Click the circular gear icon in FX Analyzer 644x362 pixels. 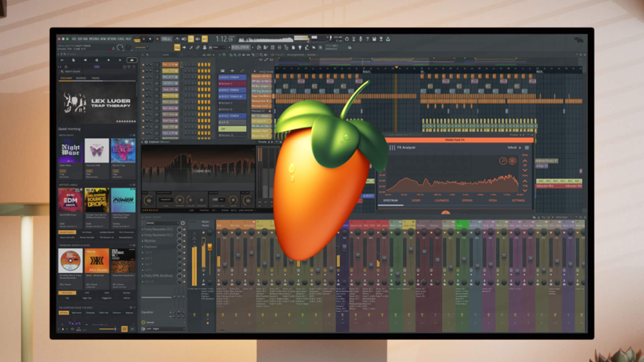pos(513,161)
